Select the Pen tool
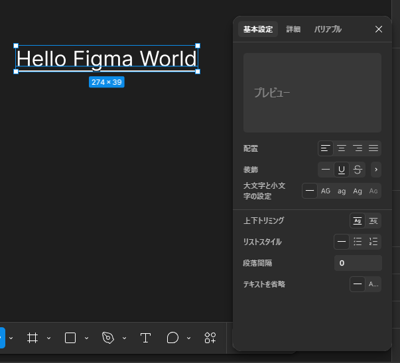Image resolution: width=400 pixels, height=363 pixels. 108,338
